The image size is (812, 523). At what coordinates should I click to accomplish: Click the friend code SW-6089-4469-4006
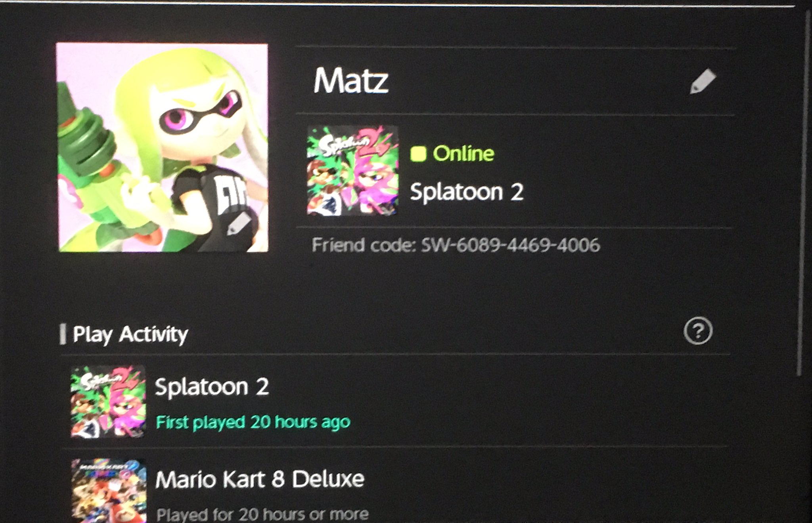tap(510, 245)
